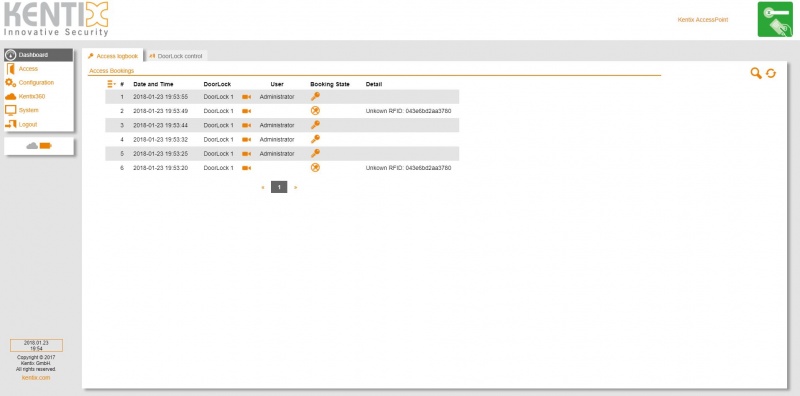Click Unkown RFID detail in row 2
The image size is (800, 396).
tap(409, 111)
